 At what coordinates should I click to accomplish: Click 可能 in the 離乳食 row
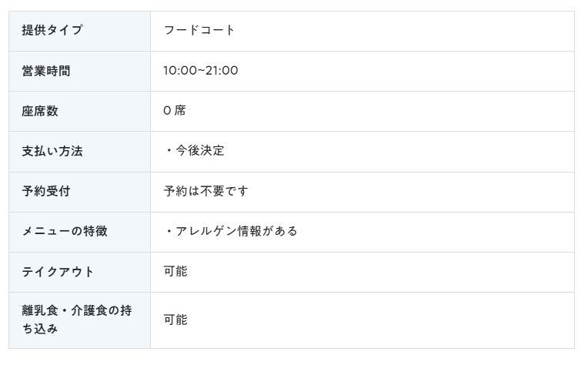pos(175,320)
